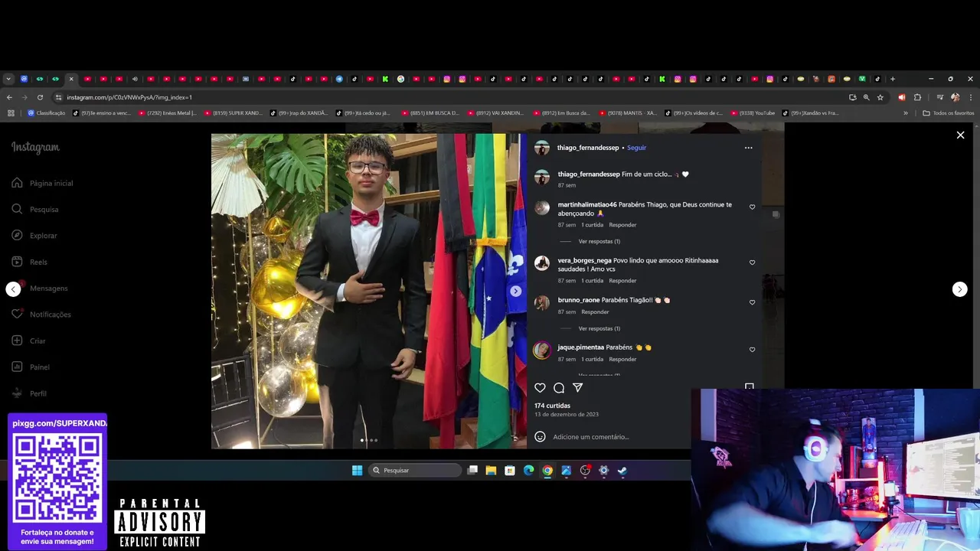Open vera_borges_nega's profile avatar
This screenshot has width=980, height=551.
coord(542,263)
